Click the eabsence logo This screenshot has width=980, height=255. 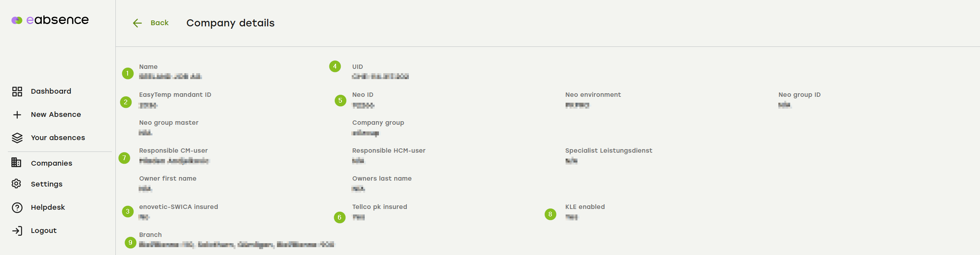(50, 20)
